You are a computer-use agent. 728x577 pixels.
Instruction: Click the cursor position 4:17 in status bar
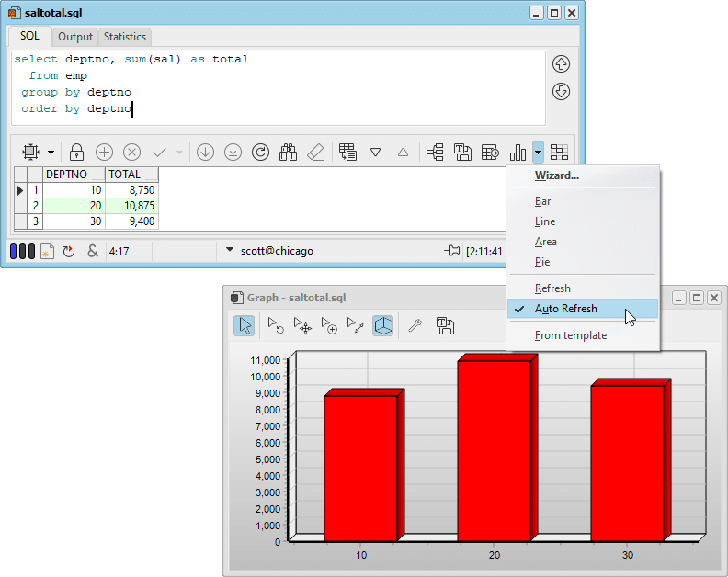(119, 252)
